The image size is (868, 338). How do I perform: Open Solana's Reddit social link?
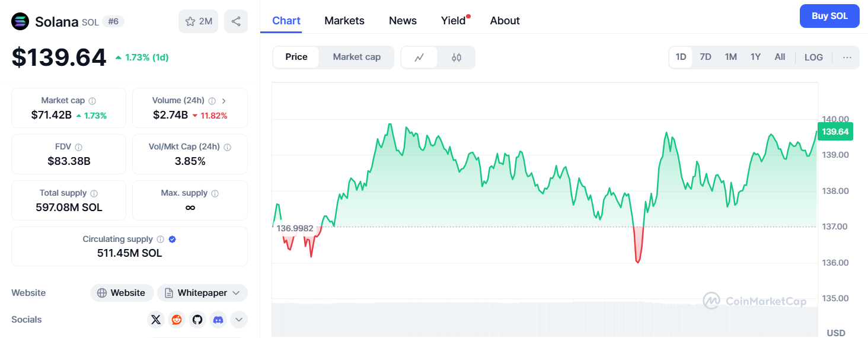176,320
